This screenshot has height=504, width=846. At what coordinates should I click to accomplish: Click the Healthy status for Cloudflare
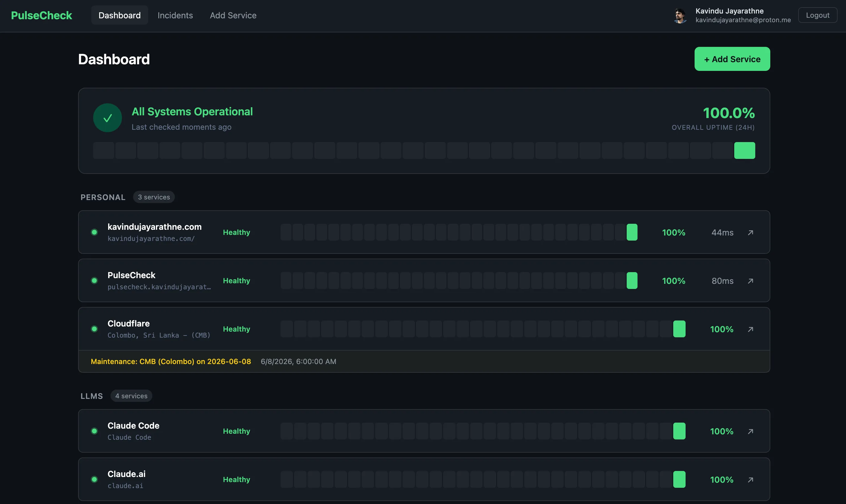coord(236,329)
